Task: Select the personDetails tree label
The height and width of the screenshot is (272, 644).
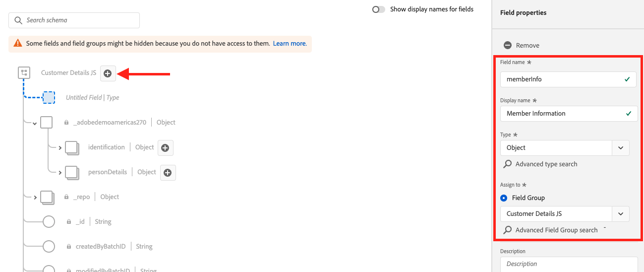Action: click(107, 172)
